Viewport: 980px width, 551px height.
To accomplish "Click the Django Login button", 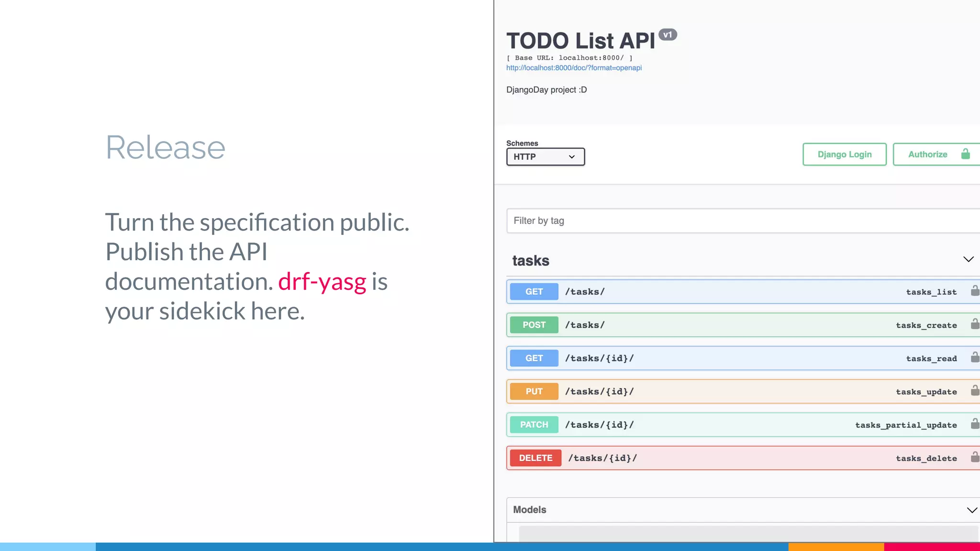I will tap(845, 154).
